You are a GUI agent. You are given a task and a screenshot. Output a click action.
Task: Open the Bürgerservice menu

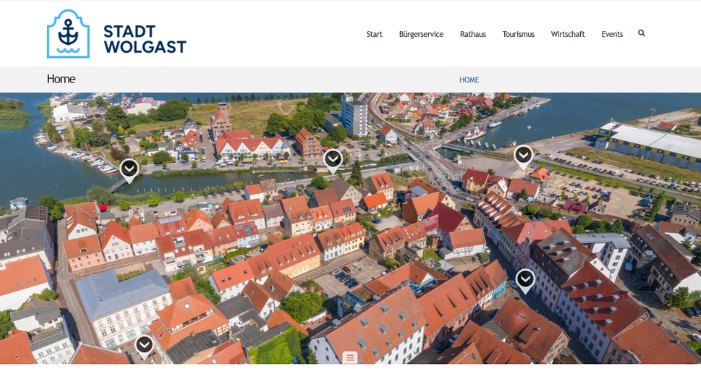[421, 34]
